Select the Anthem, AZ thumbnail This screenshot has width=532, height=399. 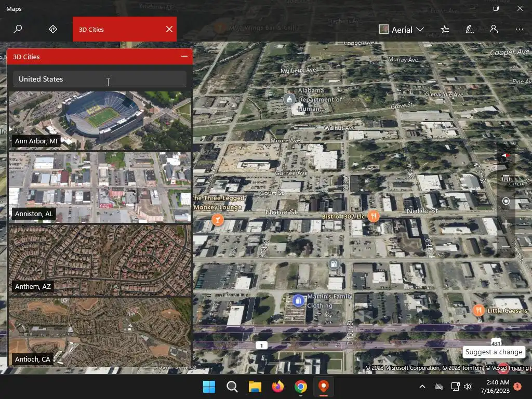[100, 260]
